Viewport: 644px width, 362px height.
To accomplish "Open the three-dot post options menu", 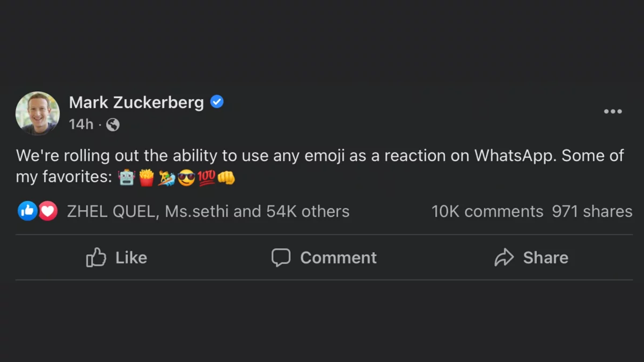I will click(x=612, y=112).
